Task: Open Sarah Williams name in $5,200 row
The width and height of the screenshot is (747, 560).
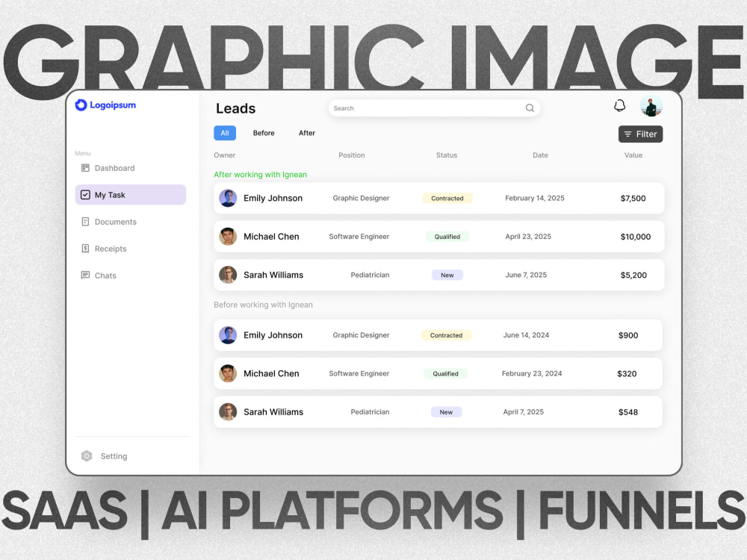Action: [x=273, y=275]
